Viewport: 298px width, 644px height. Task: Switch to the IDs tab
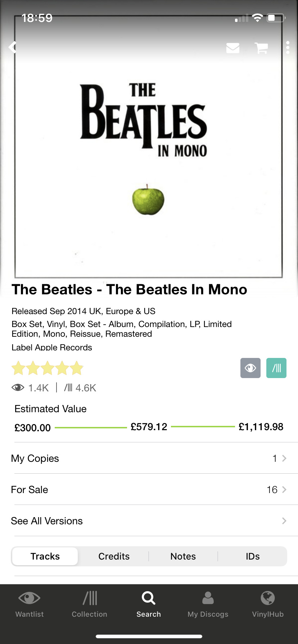(x=253, y=556)
